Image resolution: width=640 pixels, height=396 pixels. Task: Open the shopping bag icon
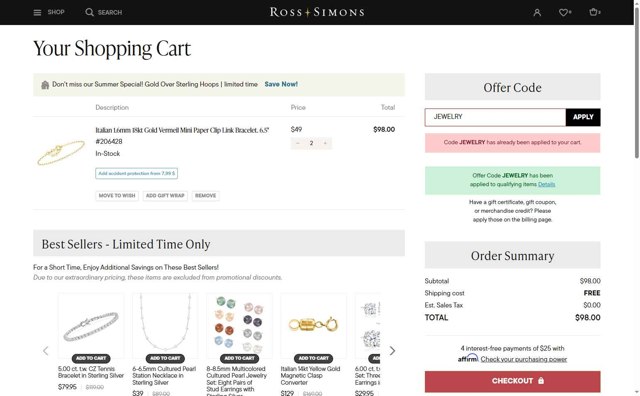(593, 12)
